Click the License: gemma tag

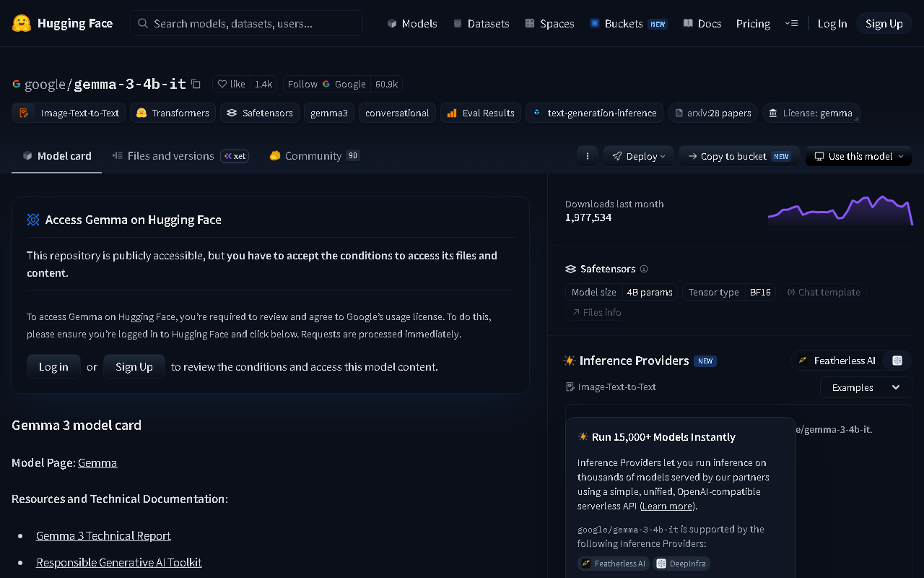[811, 113]
